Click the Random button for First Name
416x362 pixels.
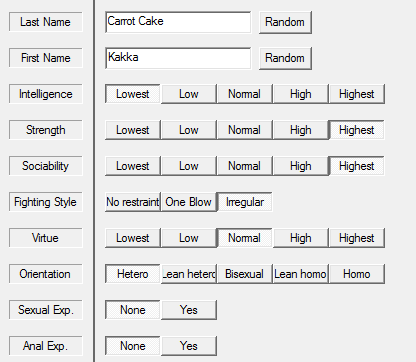coord(285,58)
